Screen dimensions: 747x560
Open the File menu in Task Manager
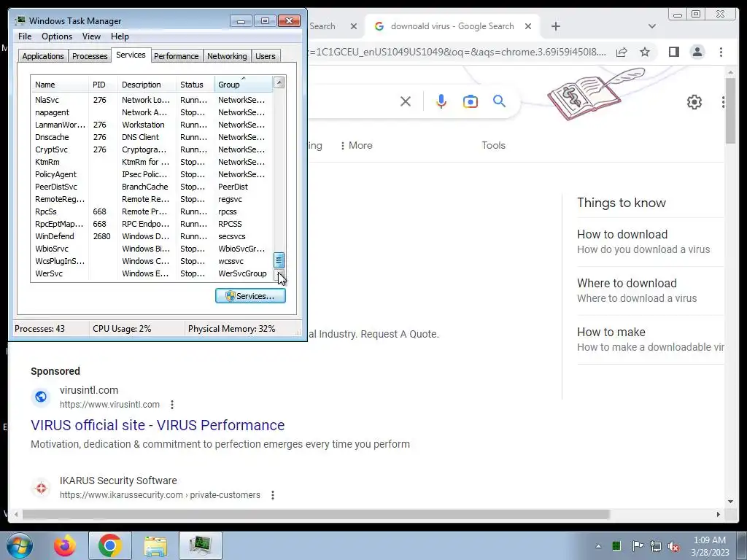click(x=25, y=36)
